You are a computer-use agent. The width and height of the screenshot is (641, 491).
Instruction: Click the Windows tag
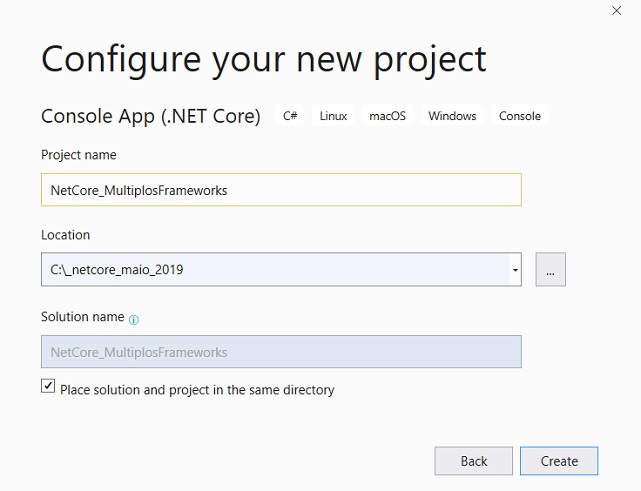(x=452, y=116)
